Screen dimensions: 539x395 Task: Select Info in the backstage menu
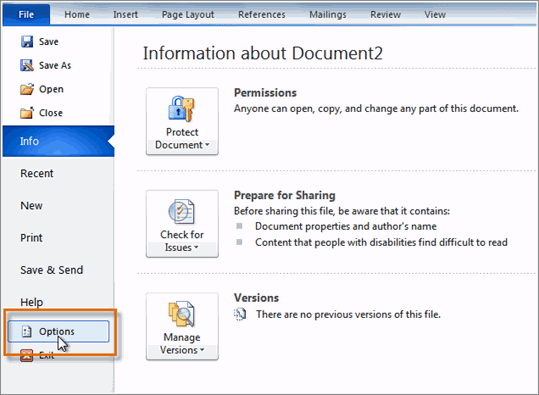tap(58, 141)
